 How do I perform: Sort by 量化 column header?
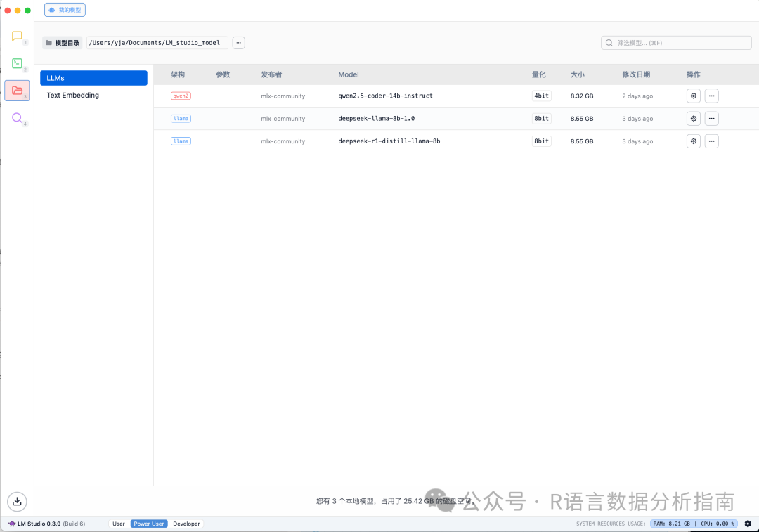tap(539, 74)
